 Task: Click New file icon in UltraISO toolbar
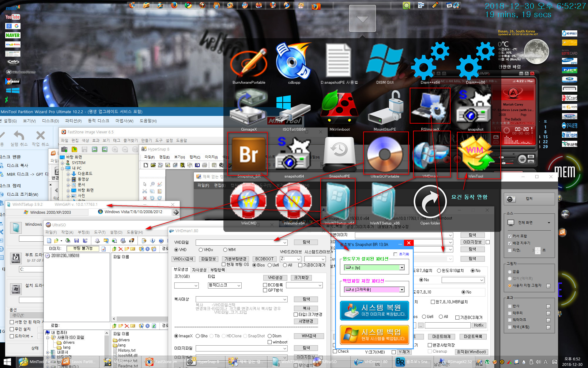49,241
